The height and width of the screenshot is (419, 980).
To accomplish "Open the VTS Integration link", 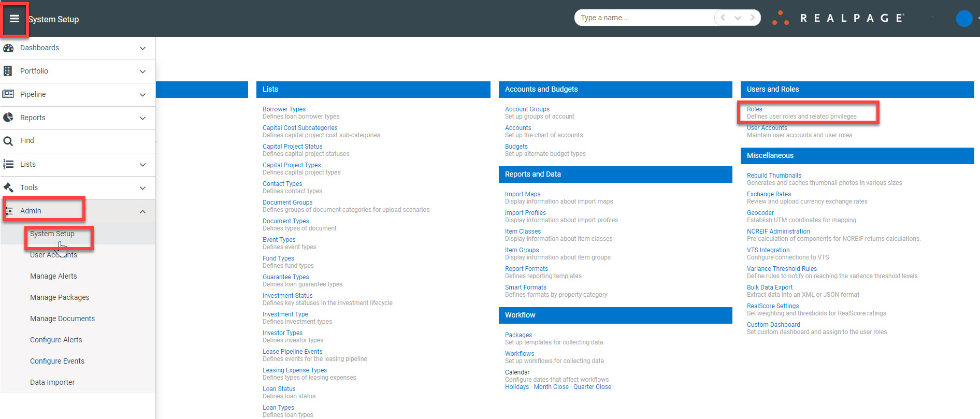I will click(x=768, y=250).
